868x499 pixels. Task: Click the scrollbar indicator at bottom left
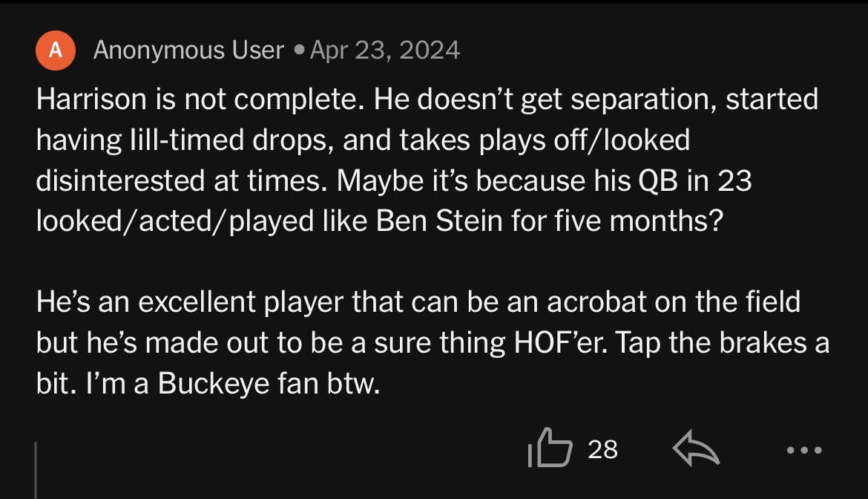pos(36,468)
